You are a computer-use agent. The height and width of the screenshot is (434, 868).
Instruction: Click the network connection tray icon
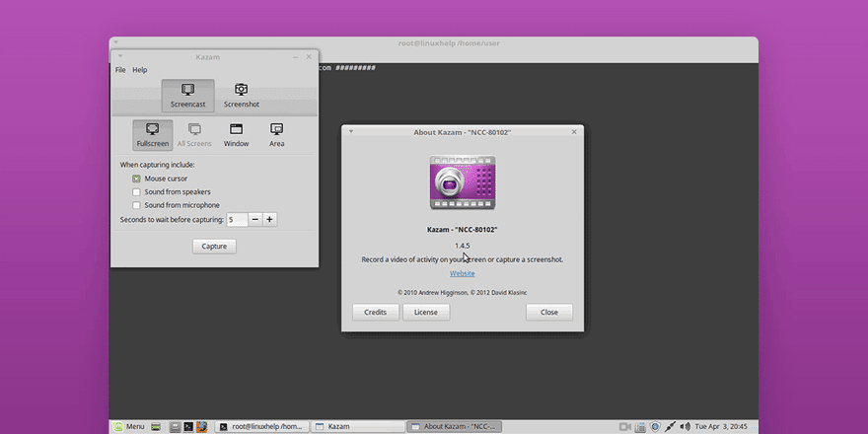(669, 426)
